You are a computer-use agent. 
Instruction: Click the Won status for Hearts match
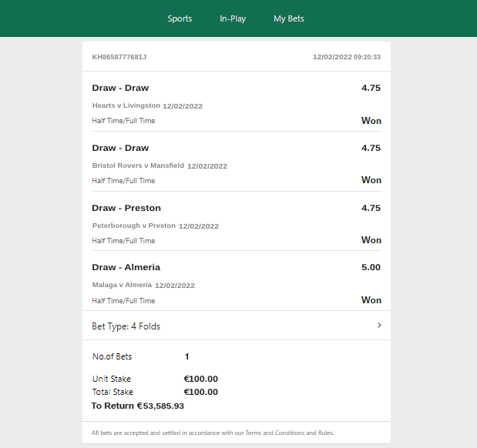371,121
